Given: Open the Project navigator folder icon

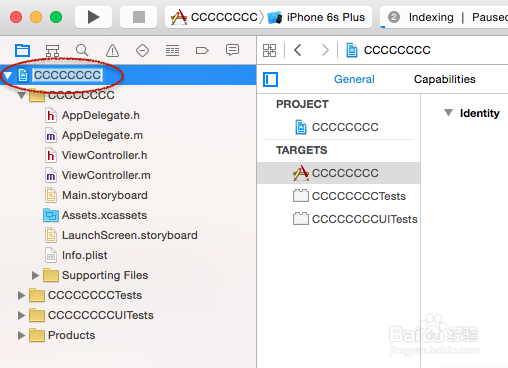Looking at the screenshot, I should [22, 51].
